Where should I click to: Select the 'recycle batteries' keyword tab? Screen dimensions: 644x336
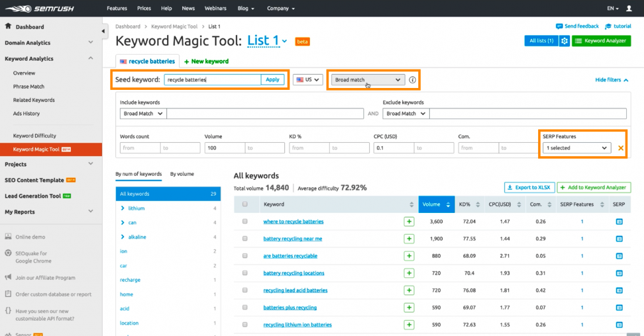(147, 61)
